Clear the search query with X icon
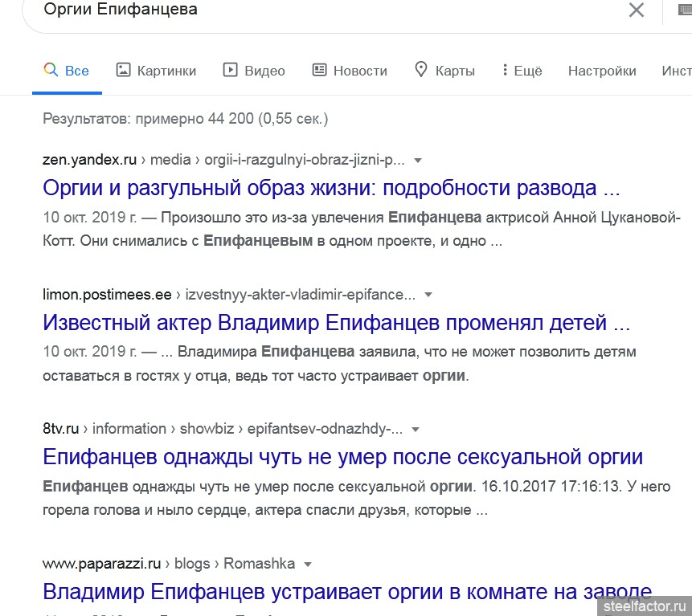Screen dimensions: 692x616 coord(637,10)
